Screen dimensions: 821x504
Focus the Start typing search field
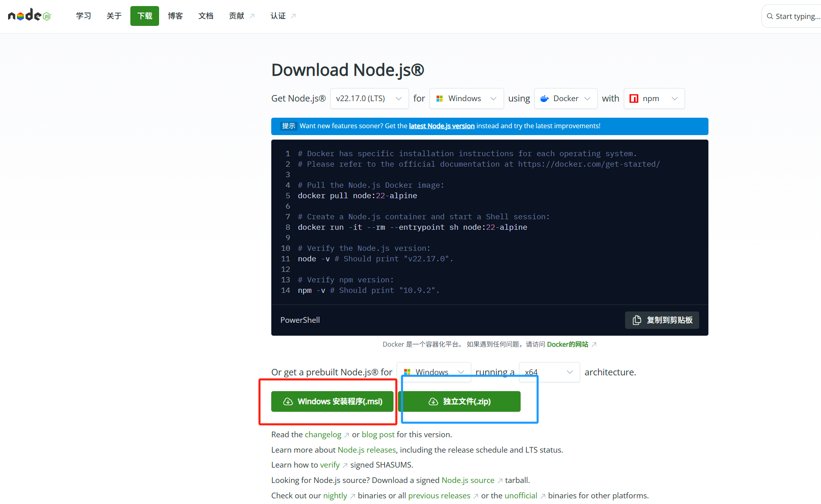pyautogui.click(x=791, y=16)
